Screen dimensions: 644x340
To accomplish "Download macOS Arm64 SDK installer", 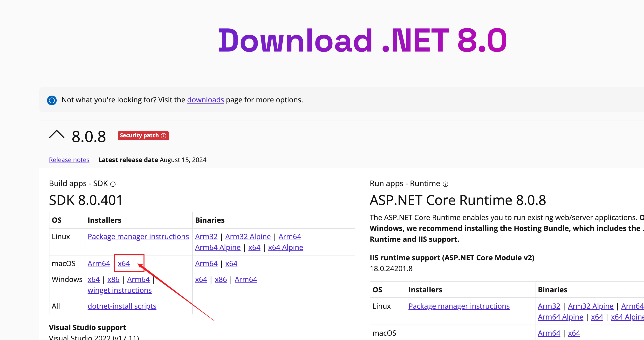I will [99, 263].
